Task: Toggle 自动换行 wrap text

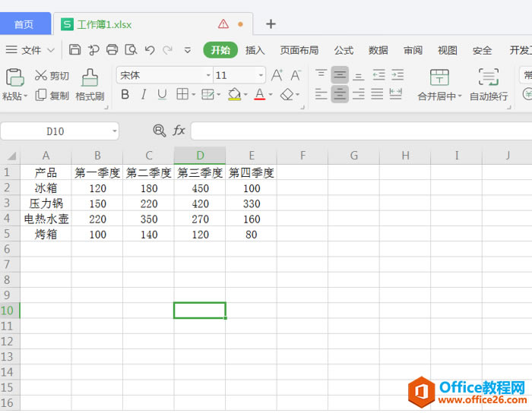Action: click(489, 85)
